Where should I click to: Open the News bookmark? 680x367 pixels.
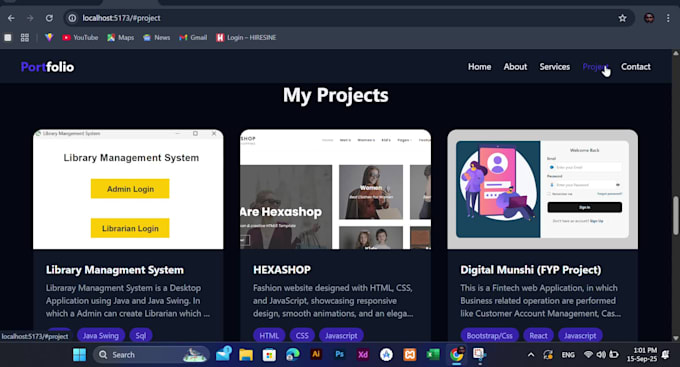(x=157, y=38)
